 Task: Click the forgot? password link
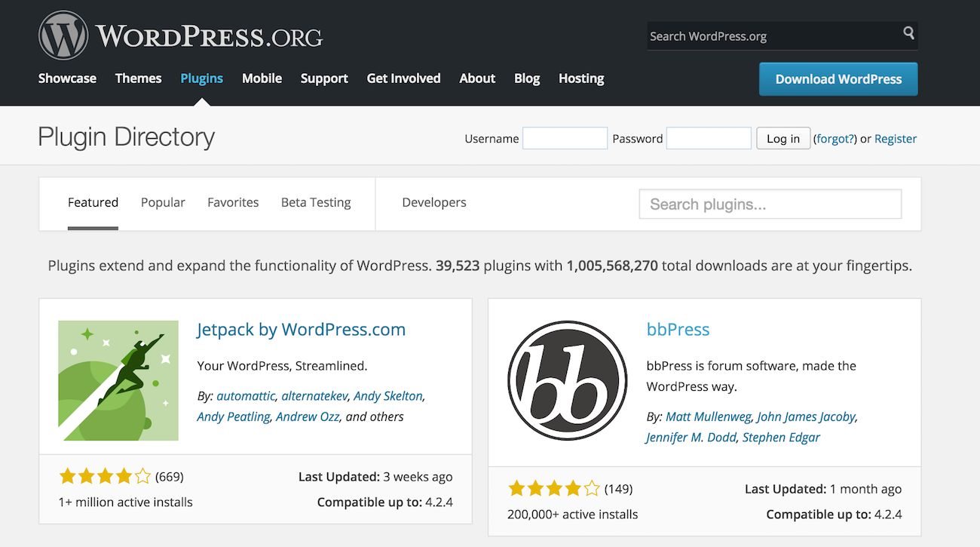pos(835,139)
